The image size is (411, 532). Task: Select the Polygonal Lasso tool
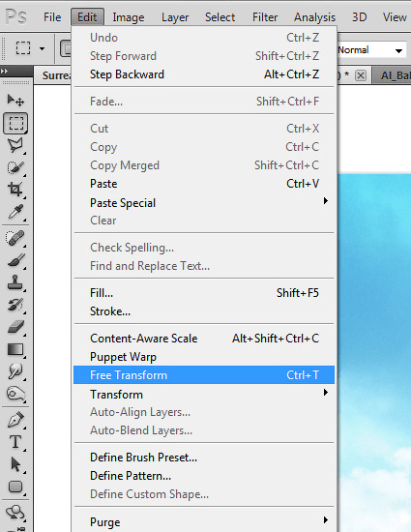point(15,145)
